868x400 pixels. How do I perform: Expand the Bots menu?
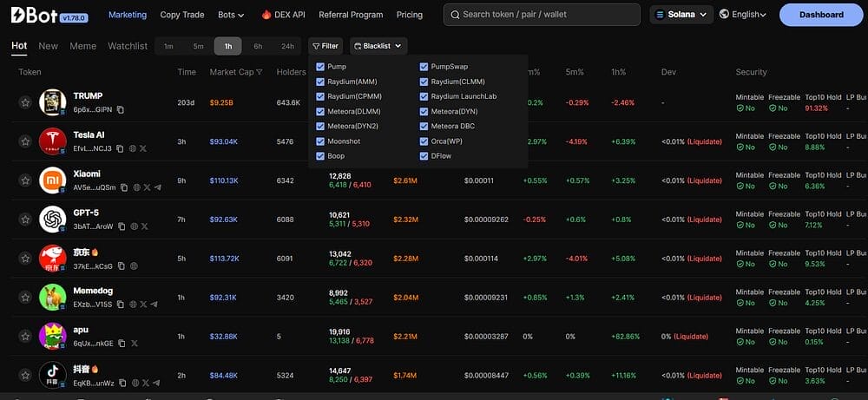point(231,15)
